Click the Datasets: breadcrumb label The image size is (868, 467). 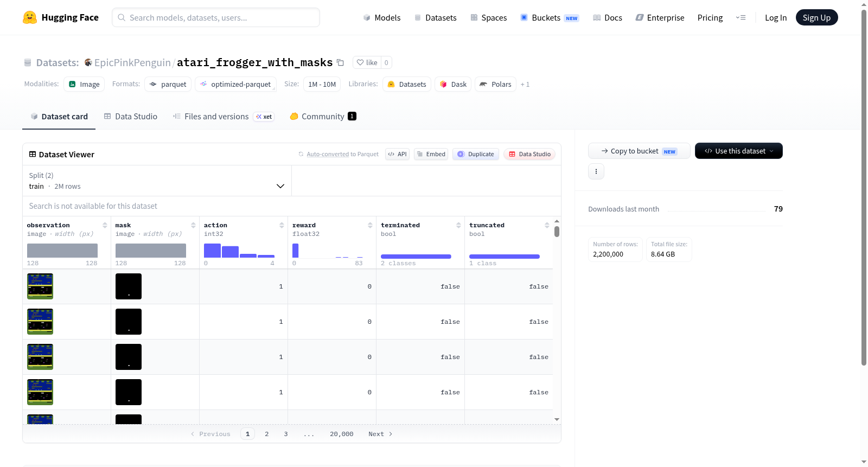[58, 62]
